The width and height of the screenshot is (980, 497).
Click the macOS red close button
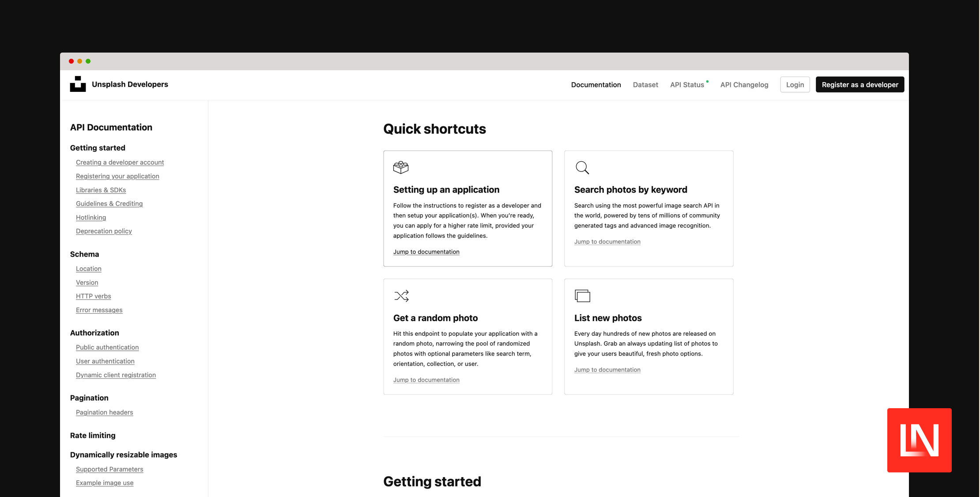72,61
